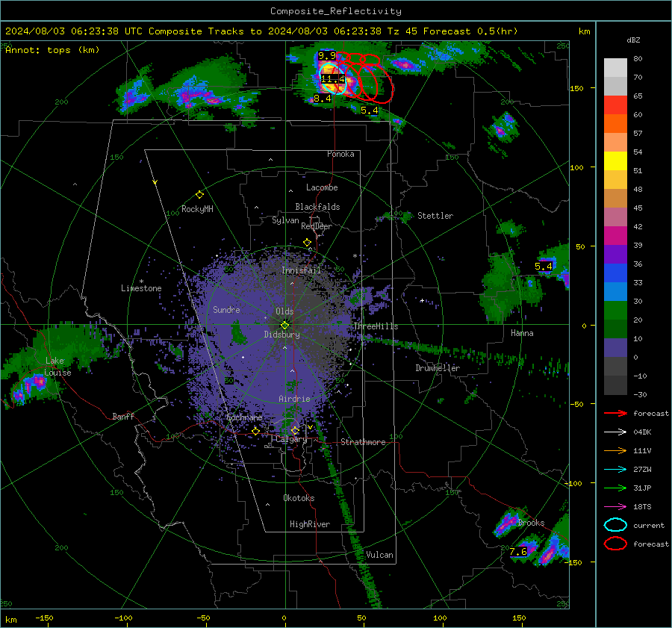Click the Drumheller city label

438,368
